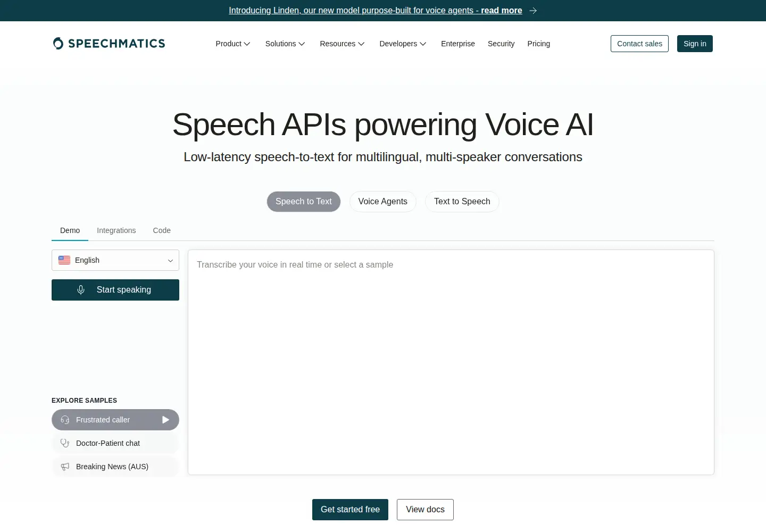Click the Low-latency speech-to-text subtitle
This screenshot has width=766, height=532.
383,157
